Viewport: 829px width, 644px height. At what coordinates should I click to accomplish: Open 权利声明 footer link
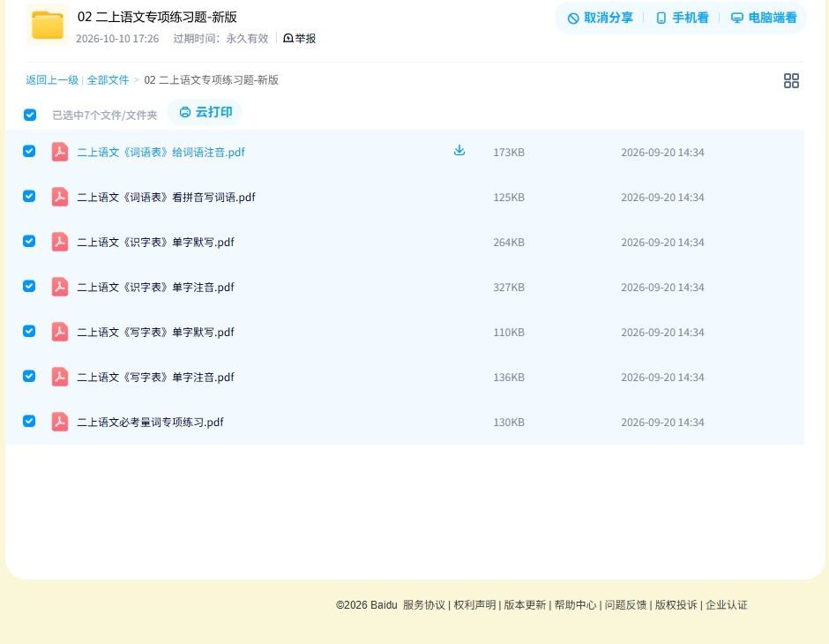pos(474,605)
